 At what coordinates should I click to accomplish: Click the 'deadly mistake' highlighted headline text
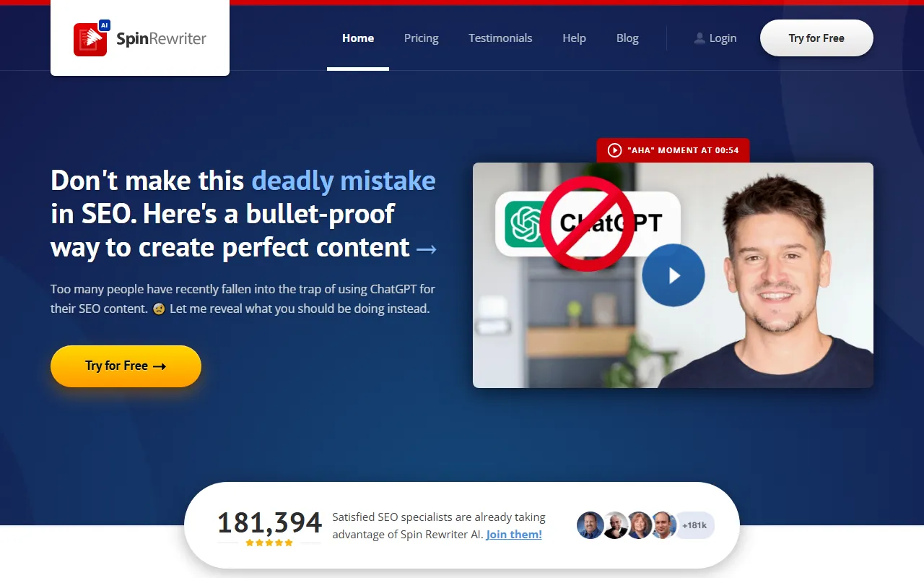point(344,181)
